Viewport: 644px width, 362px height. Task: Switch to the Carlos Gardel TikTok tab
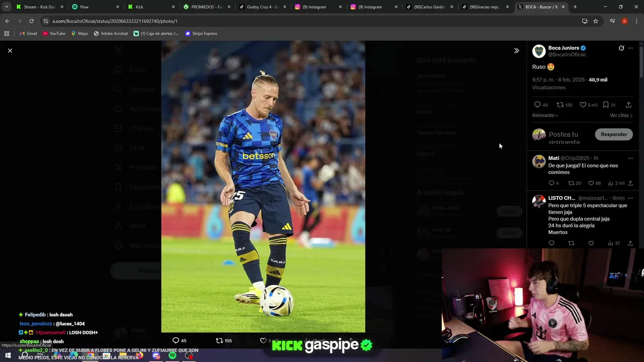coord(430,7)
